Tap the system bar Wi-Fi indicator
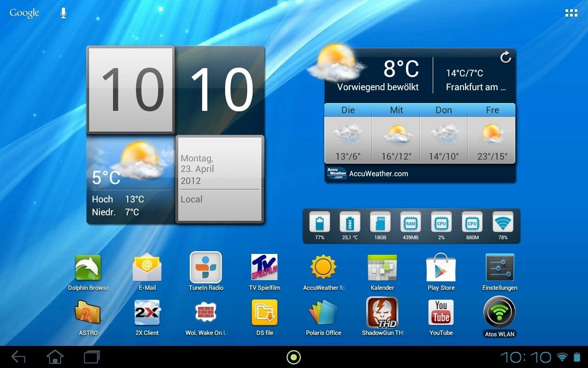This screenshot has width=588, height=368. (562, 357)
